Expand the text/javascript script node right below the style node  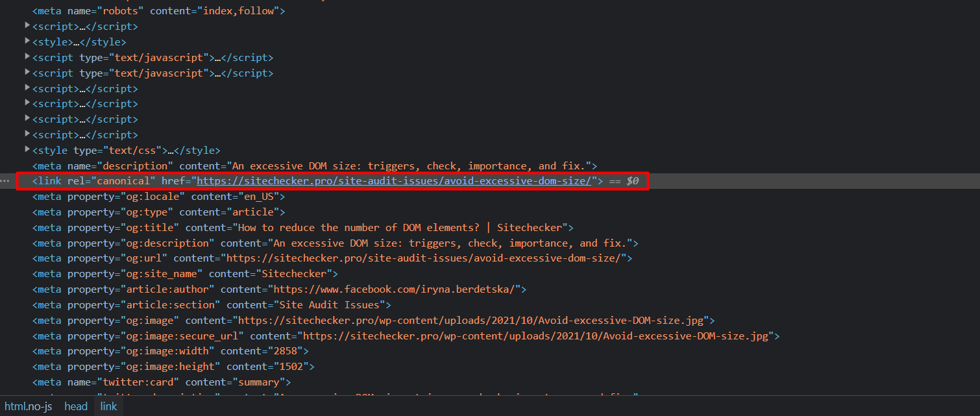point(27,57)
